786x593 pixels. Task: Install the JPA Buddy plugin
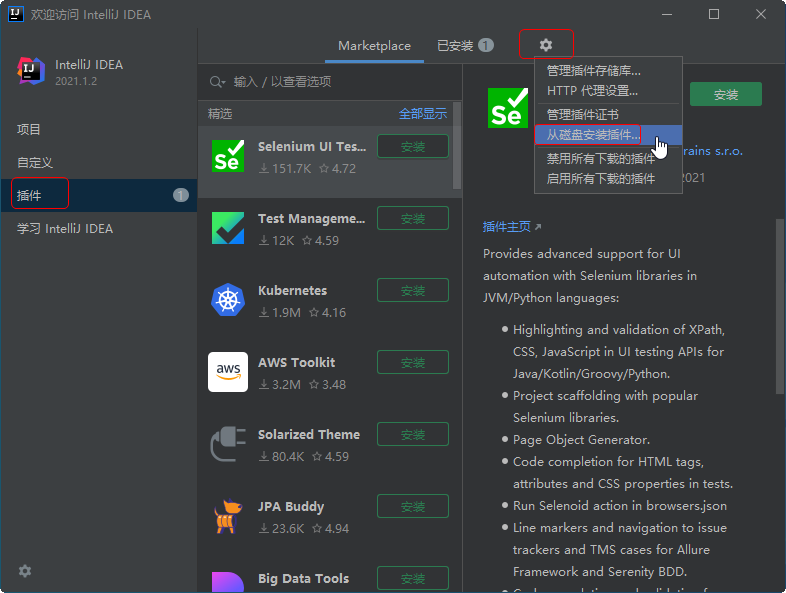(x=413, y=506)
